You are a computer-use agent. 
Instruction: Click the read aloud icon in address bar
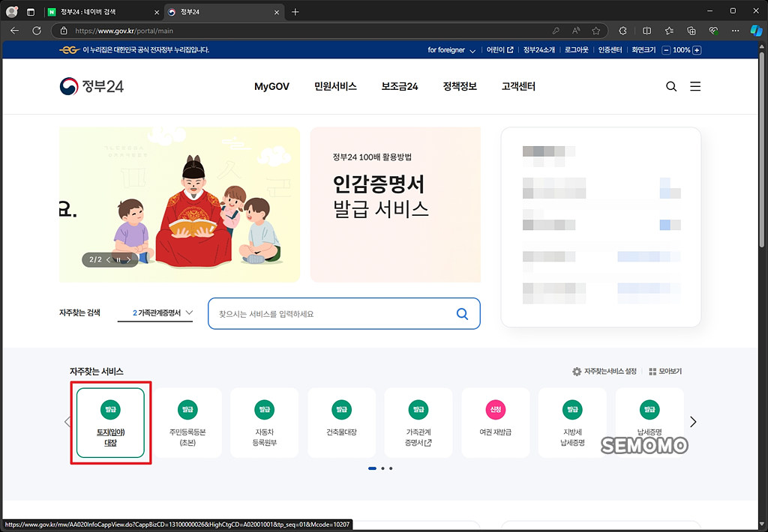(576, 31)
